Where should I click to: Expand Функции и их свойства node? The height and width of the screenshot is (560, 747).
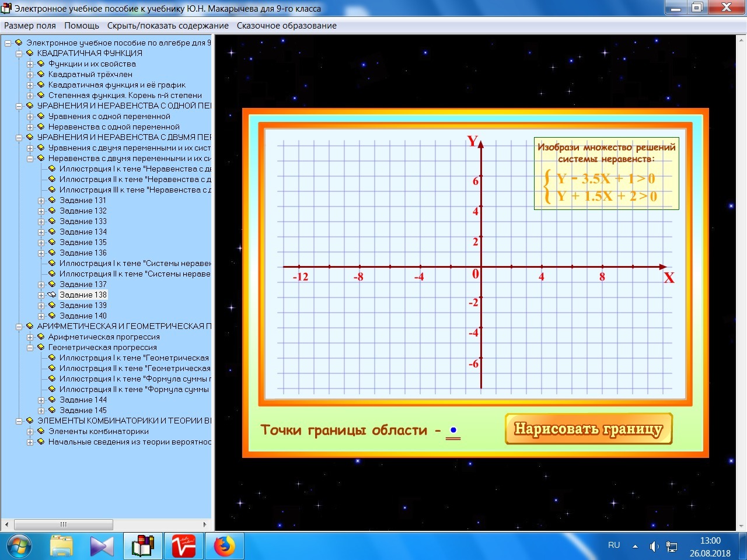(30, 64)
